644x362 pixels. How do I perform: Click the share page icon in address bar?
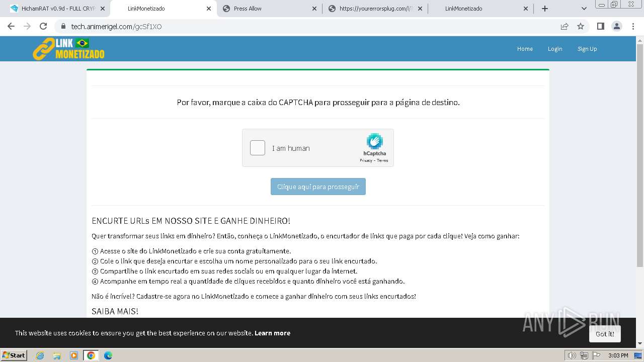[565, 26]
